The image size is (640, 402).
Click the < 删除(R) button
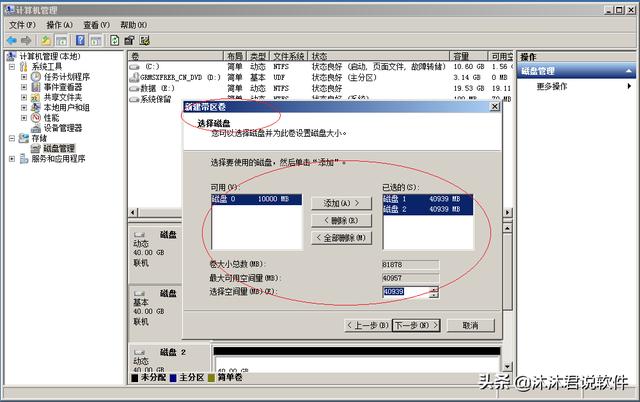pyautogui.click(x=341, y=220)
